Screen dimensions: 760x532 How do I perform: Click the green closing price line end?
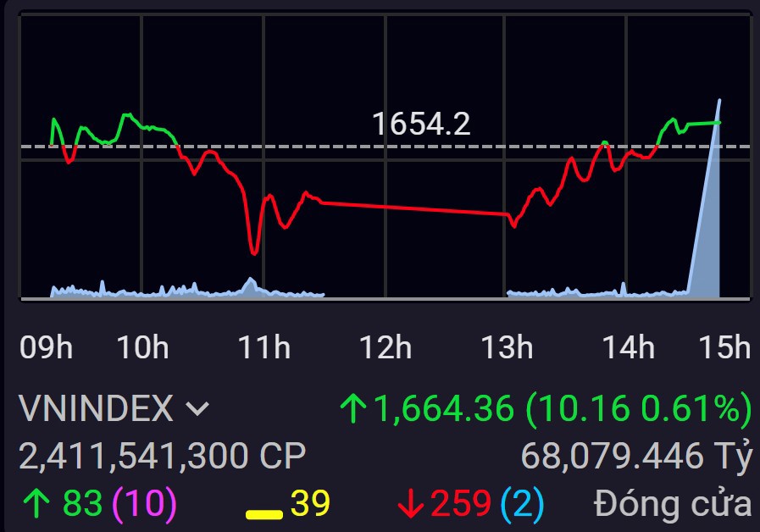(x=718, y=123)
